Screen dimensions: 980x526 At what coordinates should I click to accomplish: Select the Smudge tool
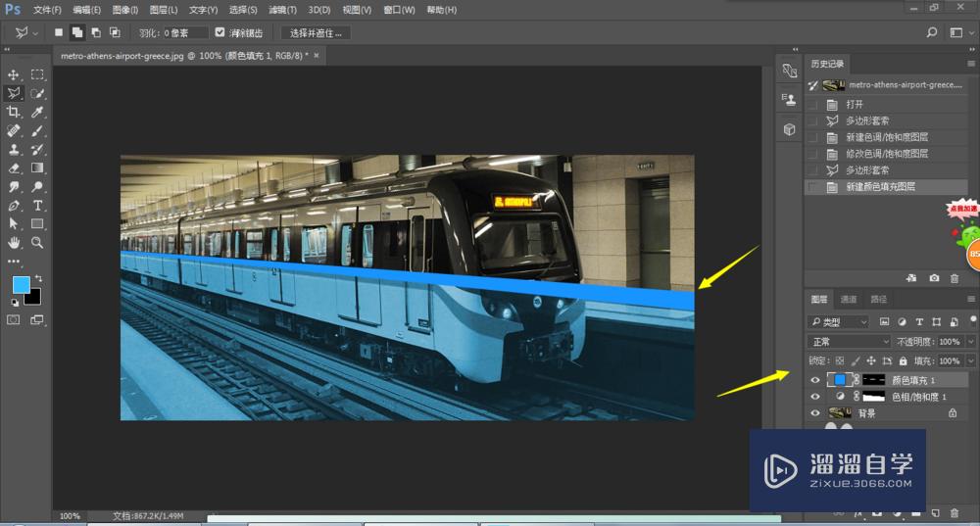(13, 187)
